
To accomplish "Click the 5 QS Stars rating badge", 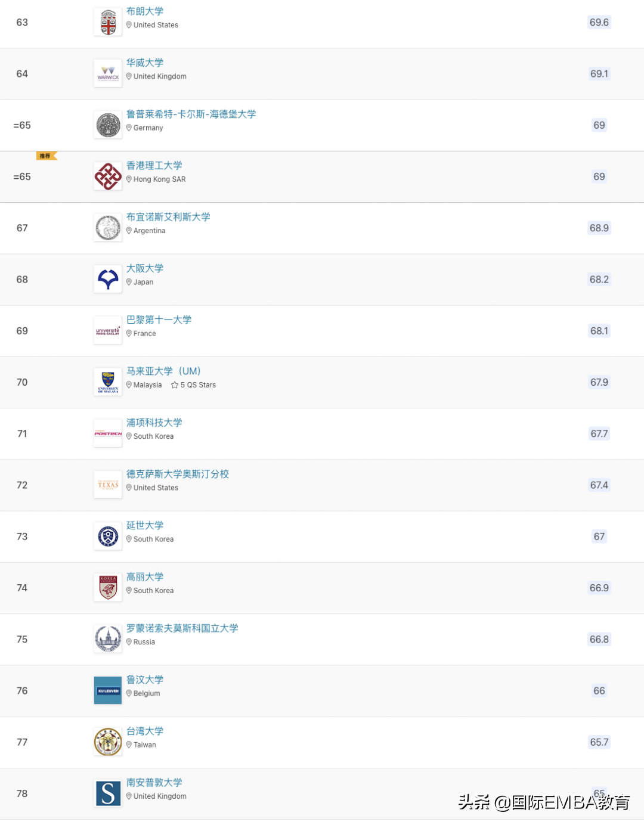I will tap(194, 385).
